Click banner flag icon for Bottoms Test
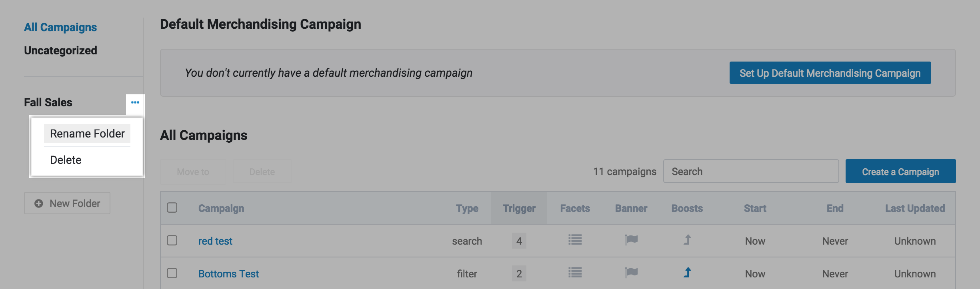The height and width of the screenshot is (289, 980). 631,273
